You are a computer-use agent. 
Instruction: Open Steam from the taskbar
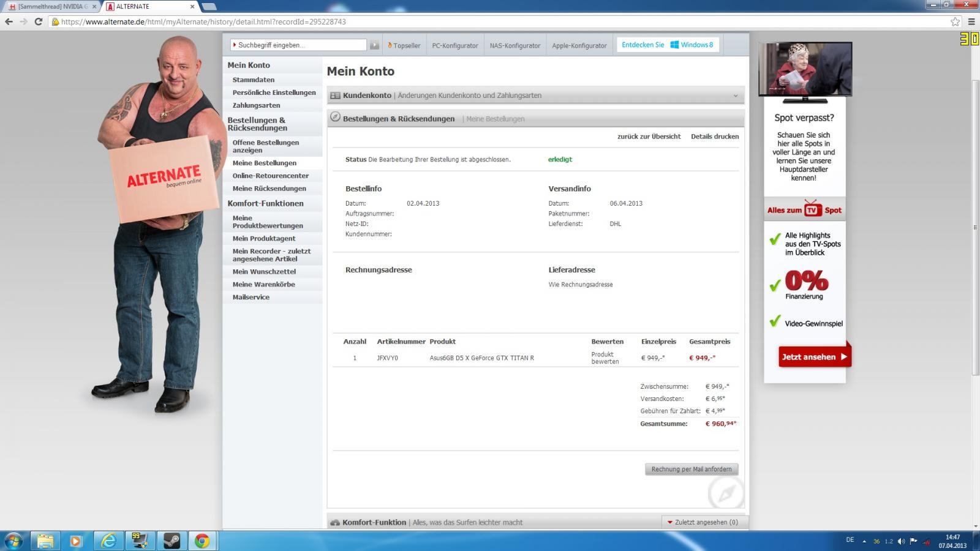171,541
